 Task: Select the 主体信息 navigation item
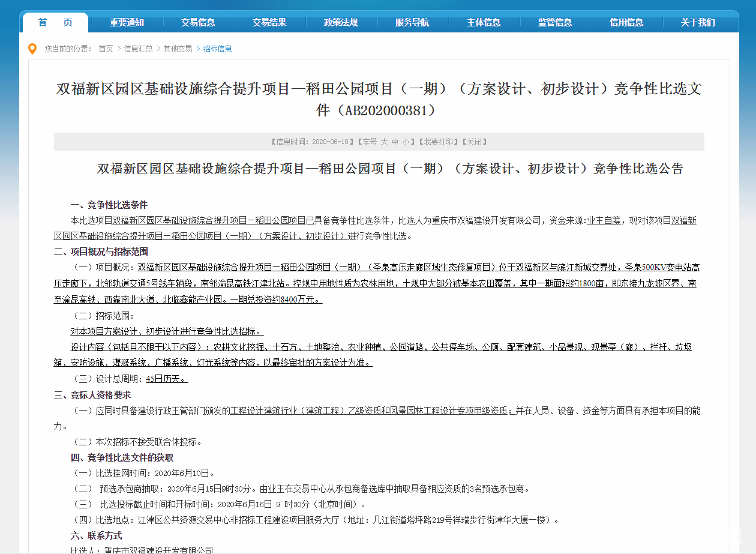point(484,23)
